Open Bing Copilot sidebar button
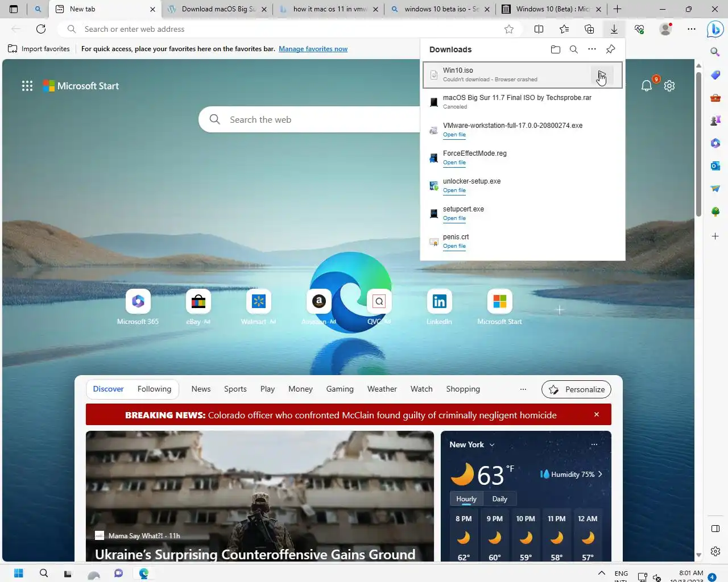 715,29
